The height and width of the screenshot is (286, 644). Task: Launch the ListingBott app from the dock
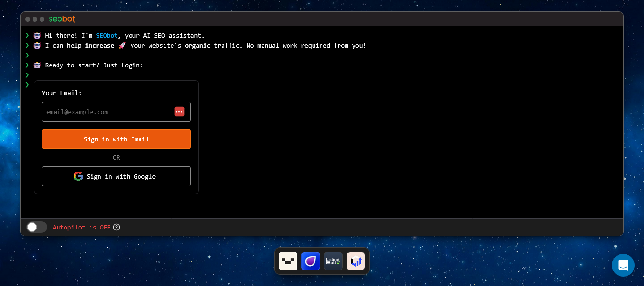[333, 261]
